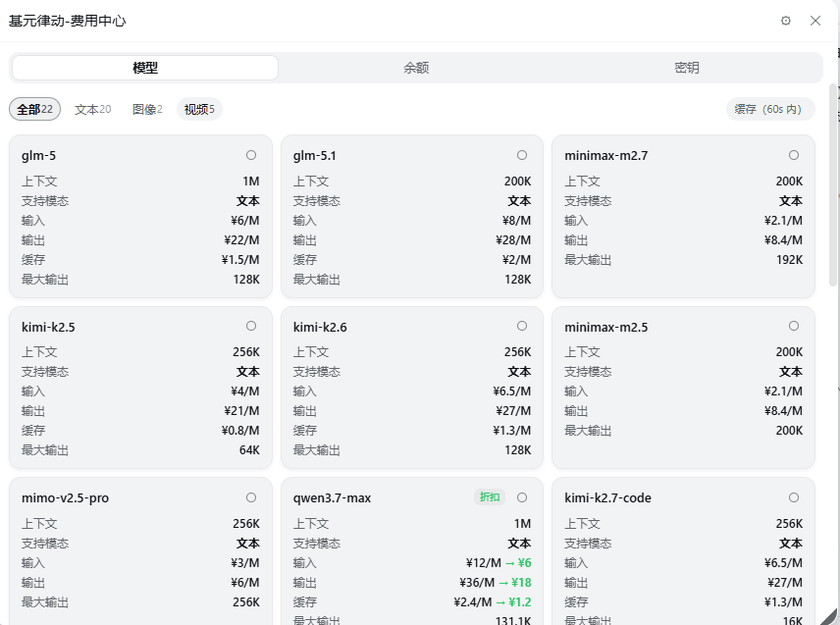Click the 折扣 badge on qwen3.7-max
Screen dimensions: 840x625
click(x=490, y=497)
